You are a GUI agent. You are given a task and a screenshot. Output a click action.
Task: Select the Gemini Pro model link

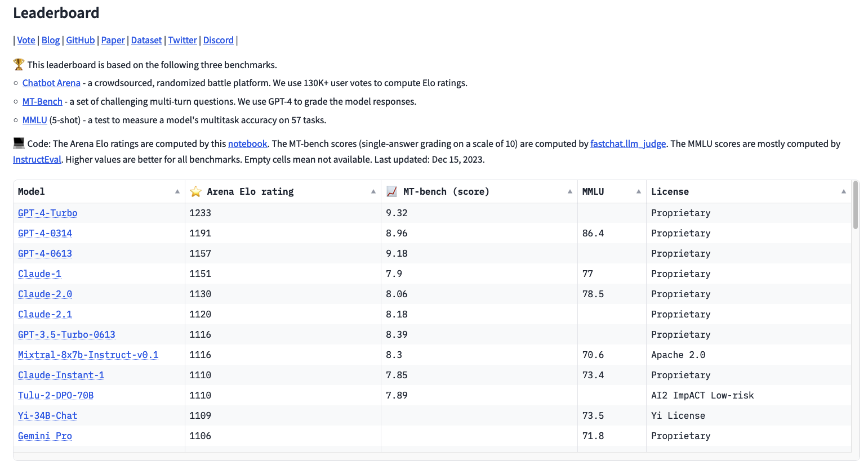[45, 436]
